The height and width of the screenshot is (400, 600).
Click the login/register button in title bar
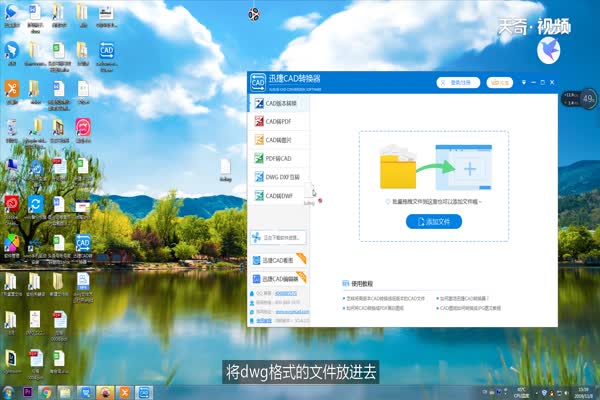(458, 83)
